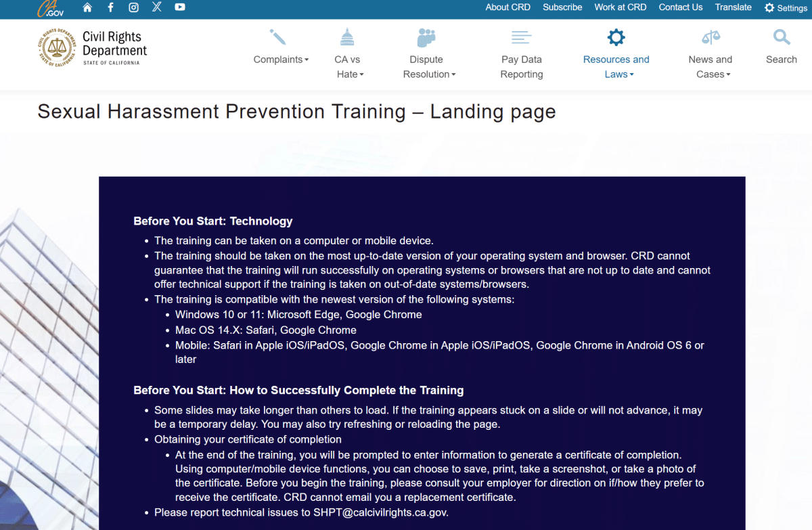This screenshot has height=530, width=812.
Task: Click the Pay Data Reporting lines icon
Action: 522,37
